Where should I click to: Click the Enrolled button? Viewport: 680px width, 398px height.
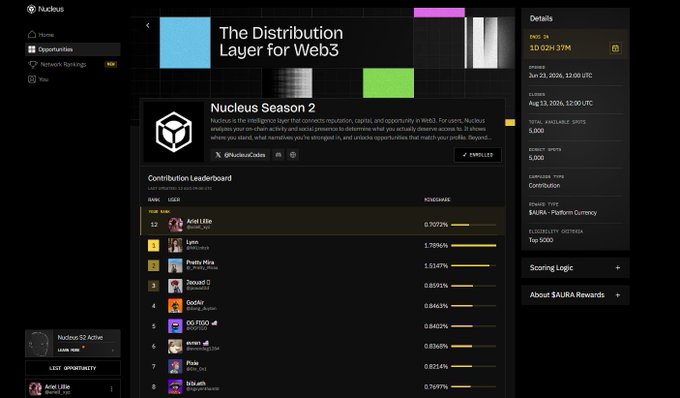(x=477, y=155)
